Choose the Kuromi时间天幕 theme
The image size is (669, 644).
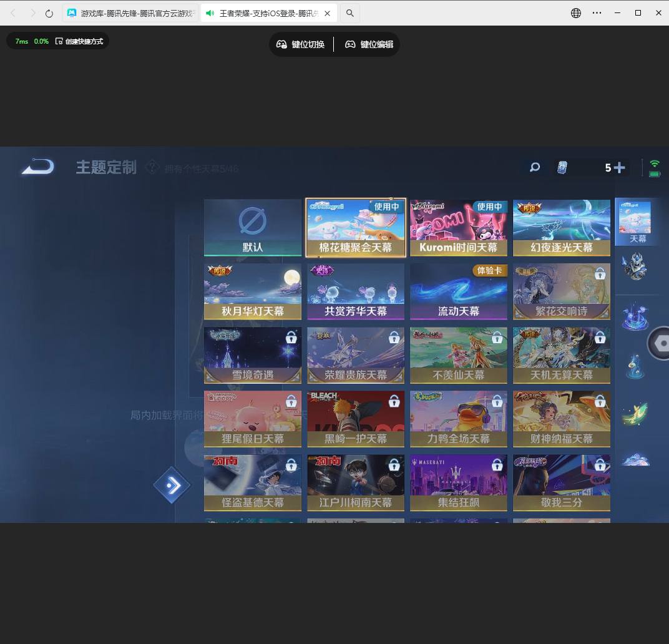[459, 228]
